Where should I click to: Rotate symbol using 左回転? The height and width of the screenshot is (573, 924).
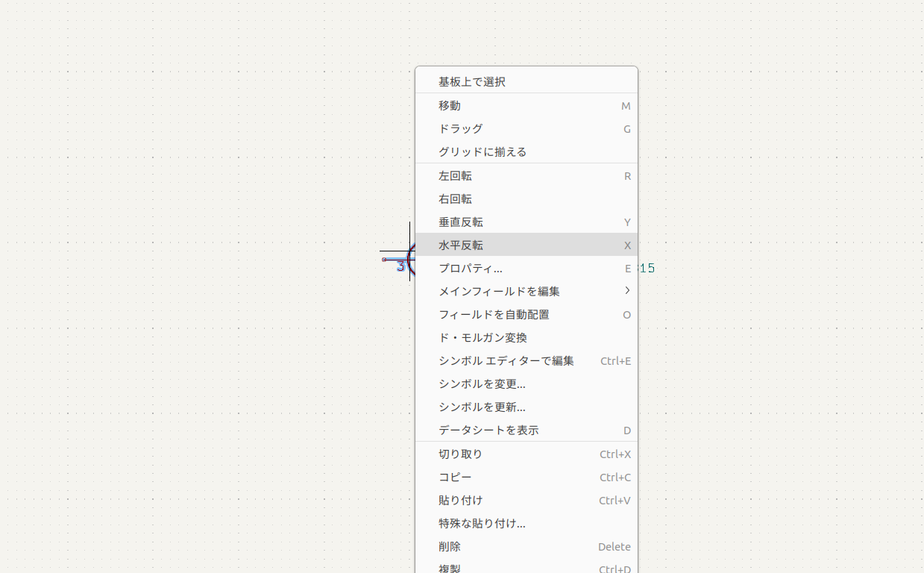(455, 176)
